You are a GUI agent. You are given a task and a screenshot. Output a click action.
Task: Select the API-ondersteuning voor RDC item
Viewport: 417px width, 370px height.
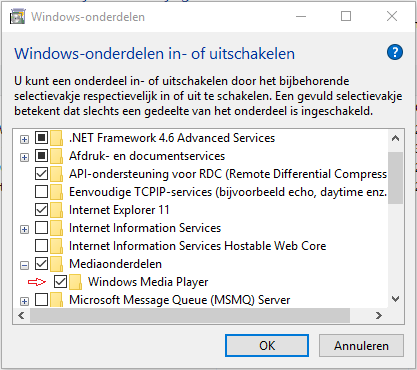tap(228, 174)
